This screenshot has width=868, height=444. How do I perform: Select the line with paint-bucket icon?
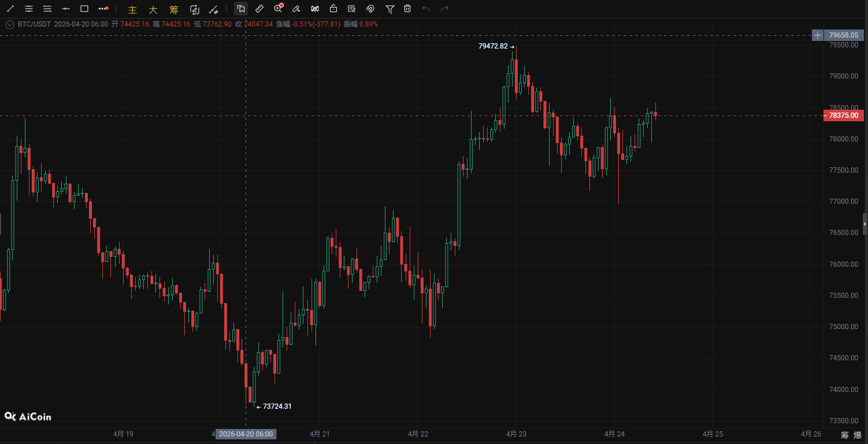pyautogui.click(x=213, y=9)
